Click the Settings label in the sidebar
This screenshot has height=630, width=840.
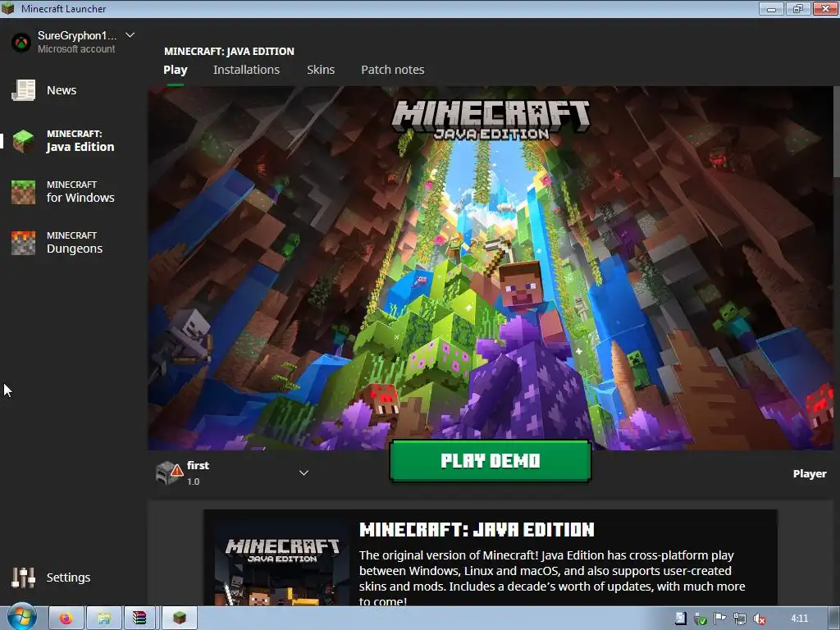(x=69, y=577)
